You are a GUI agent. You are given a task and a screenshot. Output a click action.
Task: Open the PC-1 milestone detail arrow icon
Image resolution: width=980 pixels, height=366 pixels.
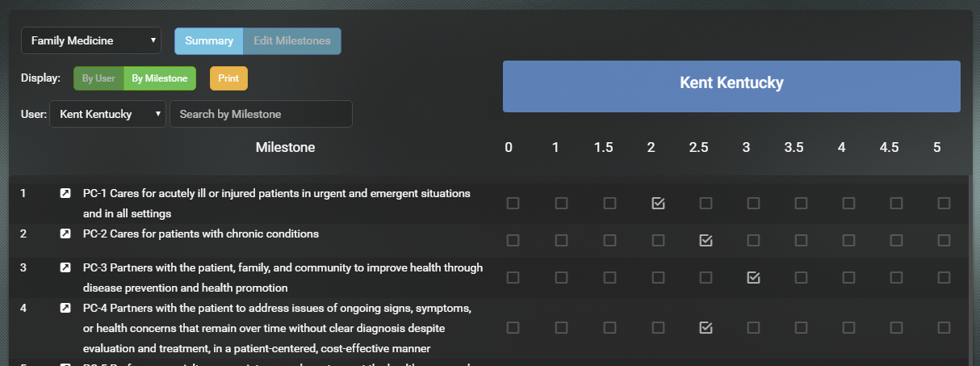[x=65, y=194]
